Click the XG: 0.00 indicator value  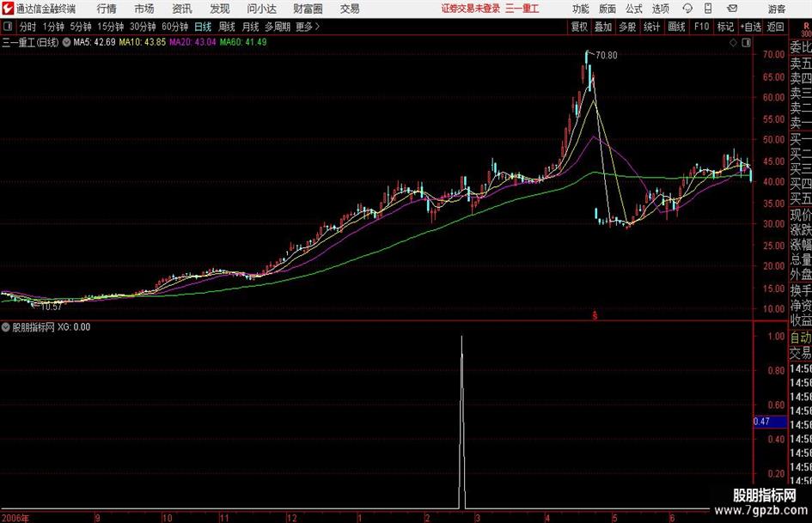74,326
